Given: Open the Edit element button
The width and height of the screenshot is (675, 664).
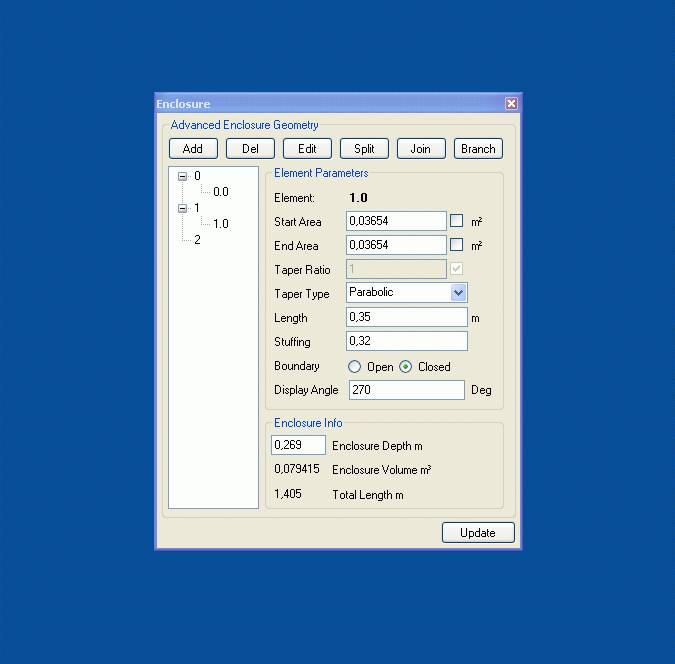Looking at the screenshot, I should click(307, 149).
